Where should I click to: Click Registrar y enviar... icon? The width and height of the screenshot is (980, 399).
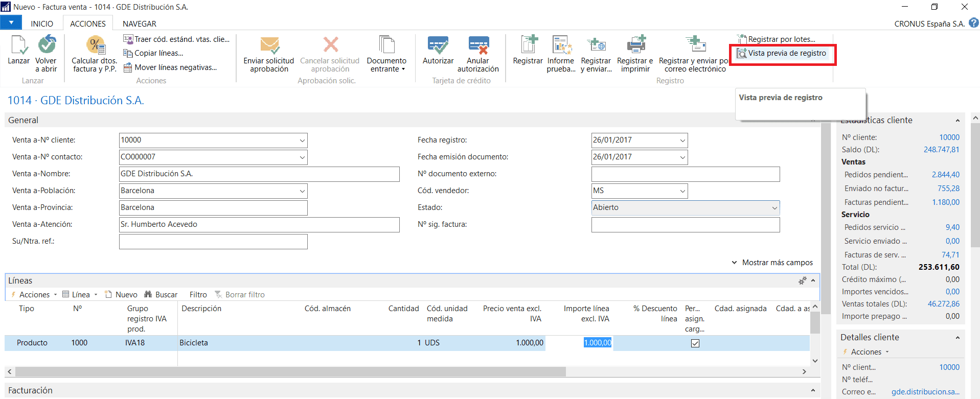point(596,45)
